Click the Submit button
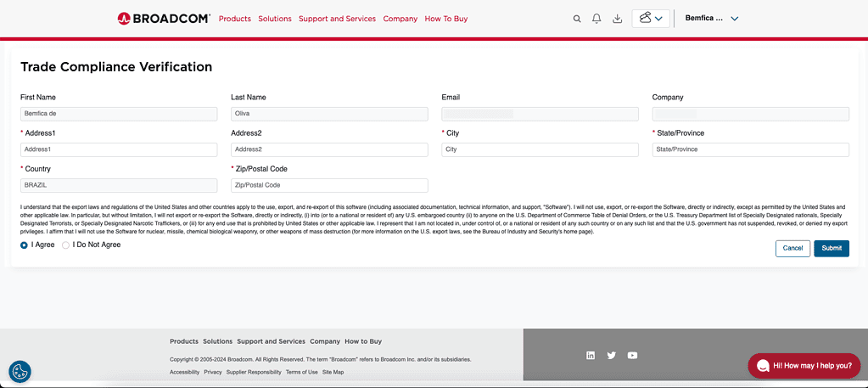The width and height of the screenshot is (868, 388). [831, 248]
